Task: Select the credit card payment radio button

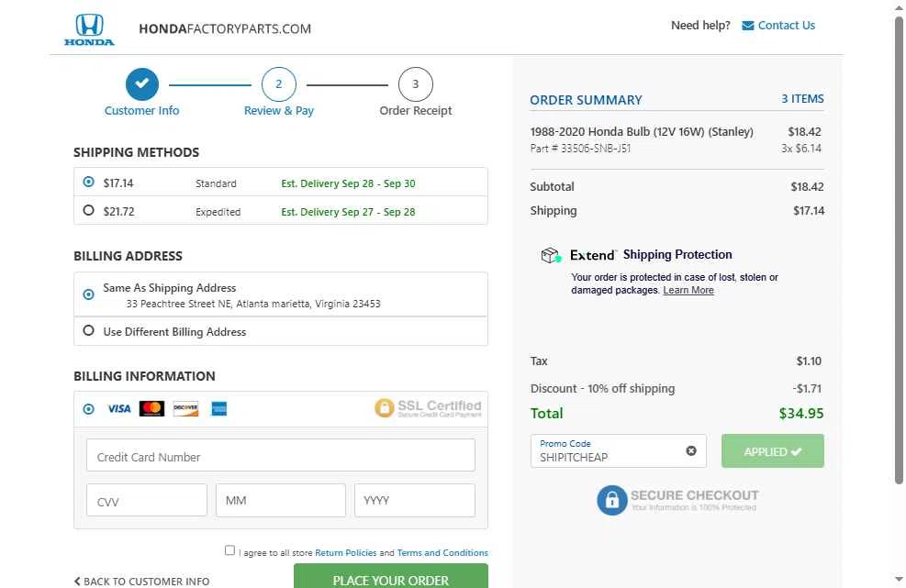Action: pos(88,409)
